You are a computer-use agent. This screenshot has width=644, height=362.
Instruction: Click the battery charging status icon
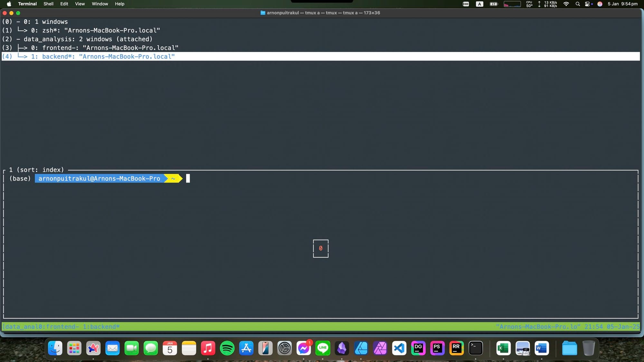point(494,4)
